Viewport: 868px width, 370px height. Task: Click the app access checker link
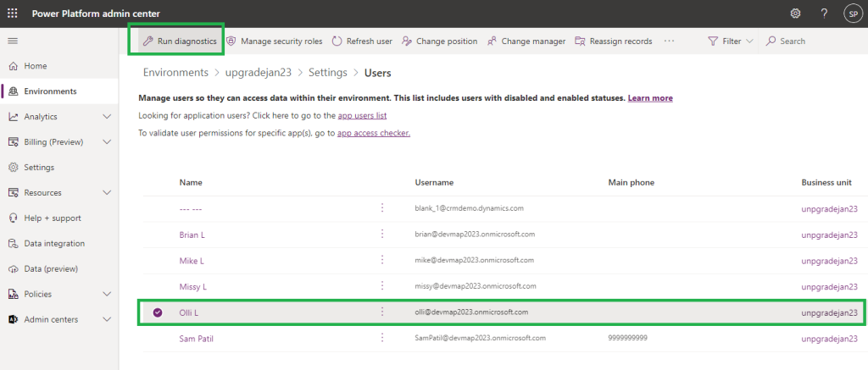[x=374, y=133]
